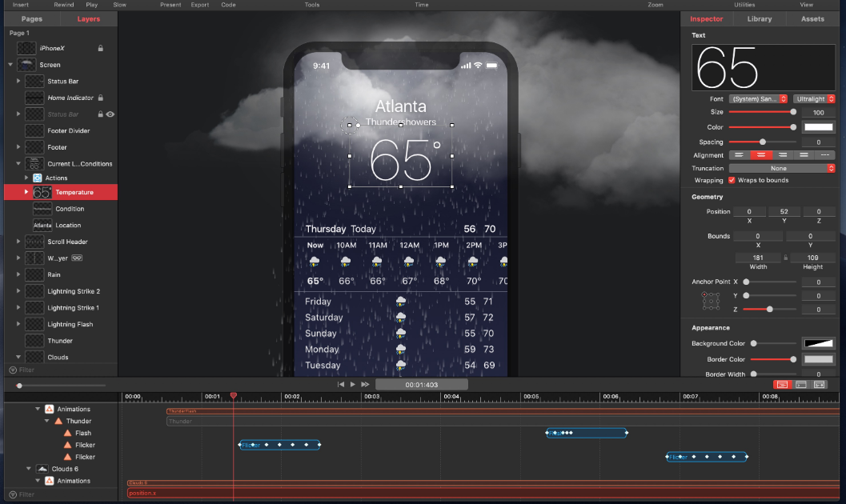Open the Border Color swatch
Screen dimensions: 846x504
pos(819,359)
